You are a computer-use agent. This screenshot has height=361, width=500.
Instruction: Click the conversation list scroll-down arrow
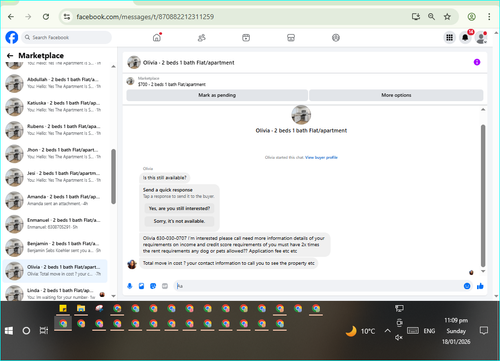113,296
